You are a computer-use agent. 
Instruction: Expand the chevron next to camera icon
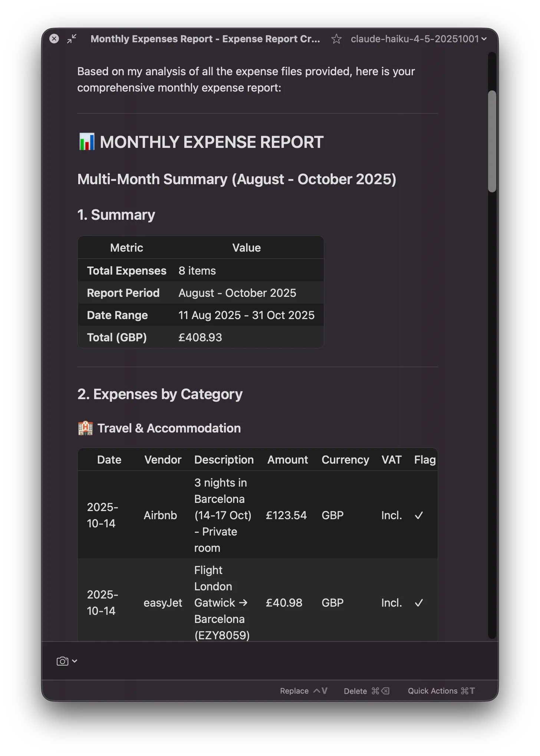pyautogui.click(x=75, y=661)
